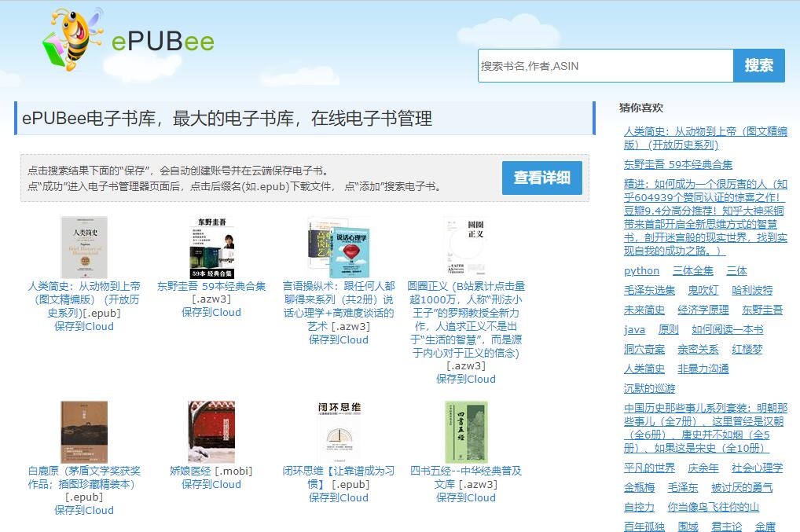Select the 你当像鸟飞往你的山 tag link

[714, 507]
